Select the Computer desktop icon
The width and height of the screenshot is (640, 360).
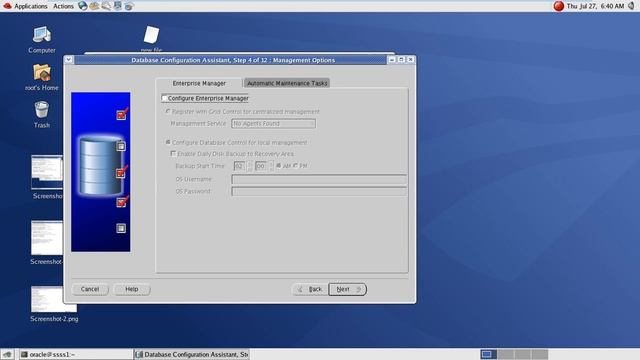tap(42, 40)
